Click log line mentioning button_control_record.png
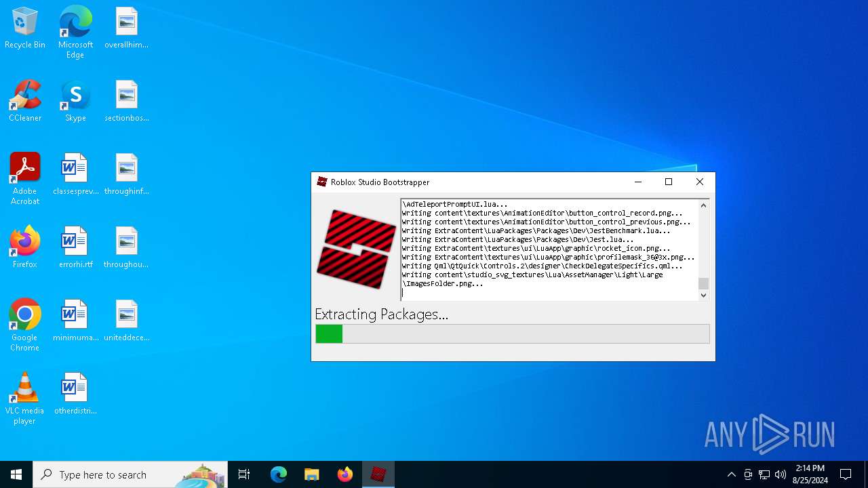Viewport: 868px width, 488px height. (x=542, y=213)
